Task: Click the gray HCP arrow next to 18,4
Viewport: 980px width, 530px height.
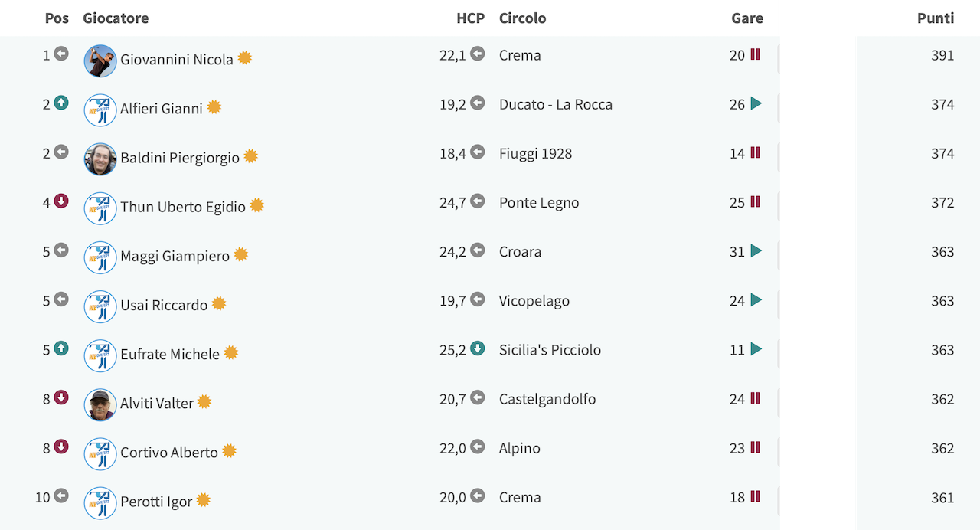Action: click(478, 152)
